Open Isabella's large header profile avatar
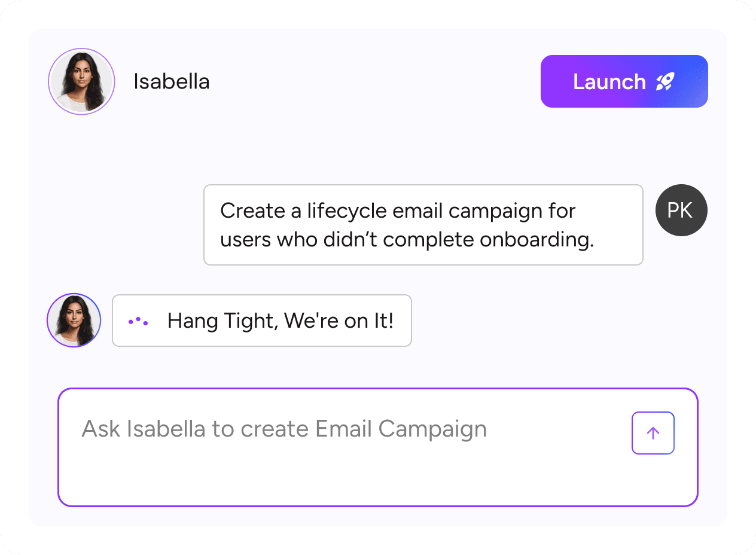 pyautogui.click(x=81, y=81)
